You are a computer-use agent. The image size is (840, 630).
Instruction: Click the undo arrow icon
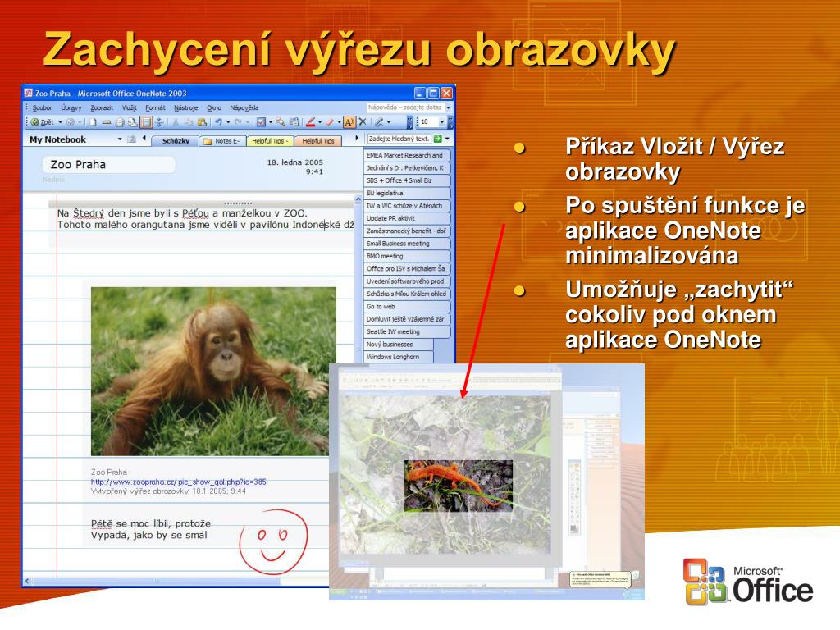coord(218,122)
